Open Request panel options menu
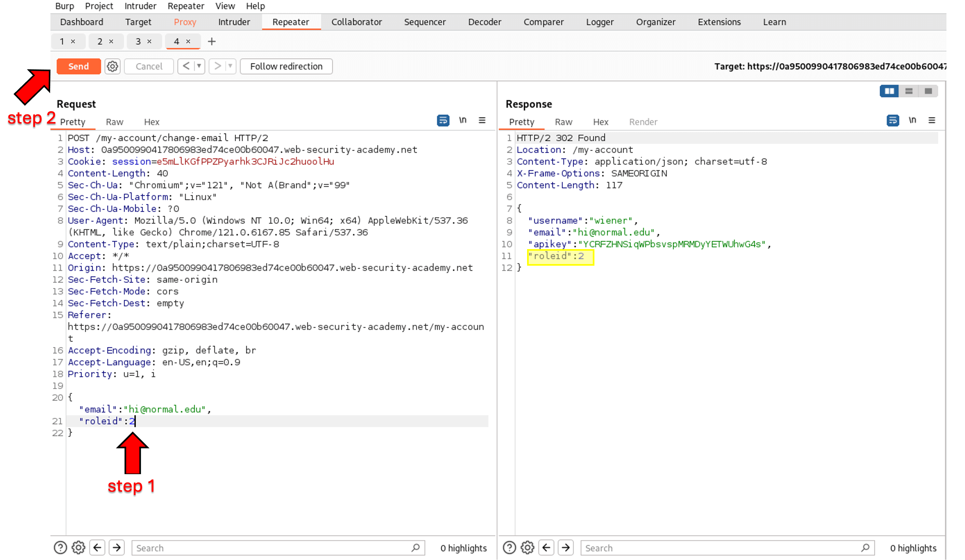The height and width of the screenshot is (560, 965). pos(482,121)
